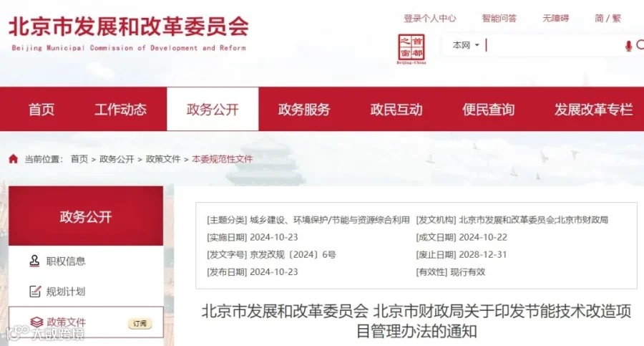Click the home icon in breadcrumb
Viewport: 644px width, 346px height.
pyautogui.click(x=13, y=159)
